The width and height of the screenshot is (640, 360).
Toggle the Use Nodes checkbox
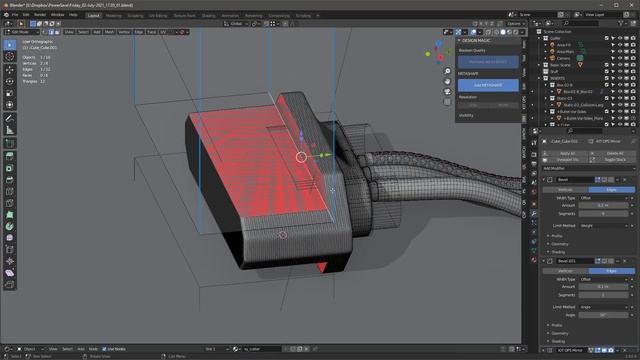tap(104, 349)
